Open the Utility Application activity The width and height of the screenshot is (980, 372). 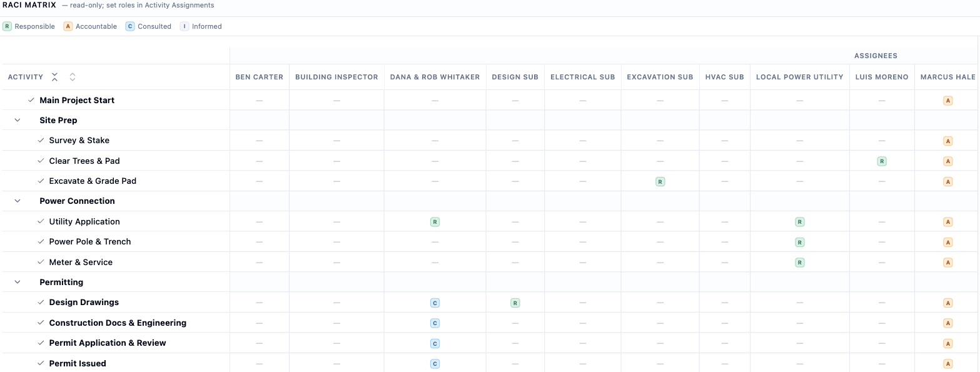coord(84,221)
